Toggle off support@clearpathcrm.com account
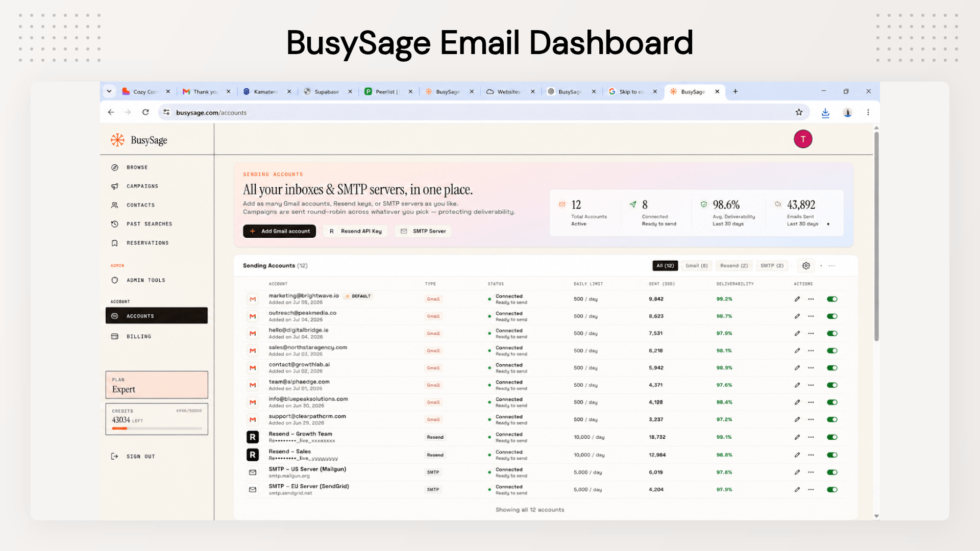This screenshot has height=551, width=980. 832,419
